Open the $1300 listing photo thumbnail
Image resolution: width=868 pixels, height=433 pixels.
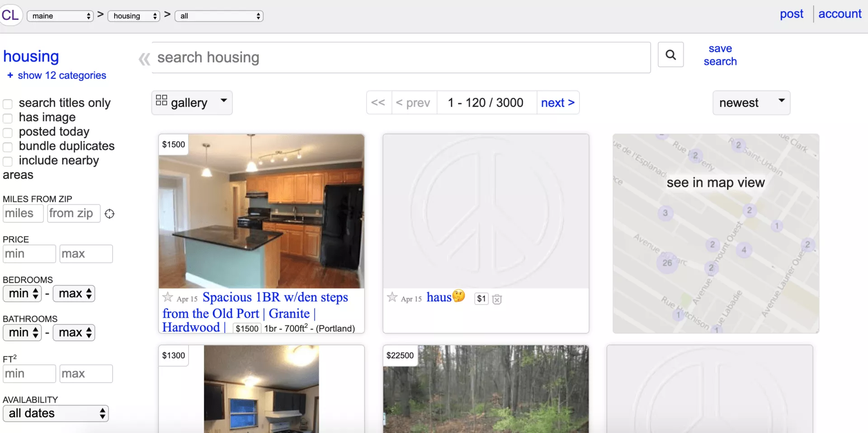[261, 389]
